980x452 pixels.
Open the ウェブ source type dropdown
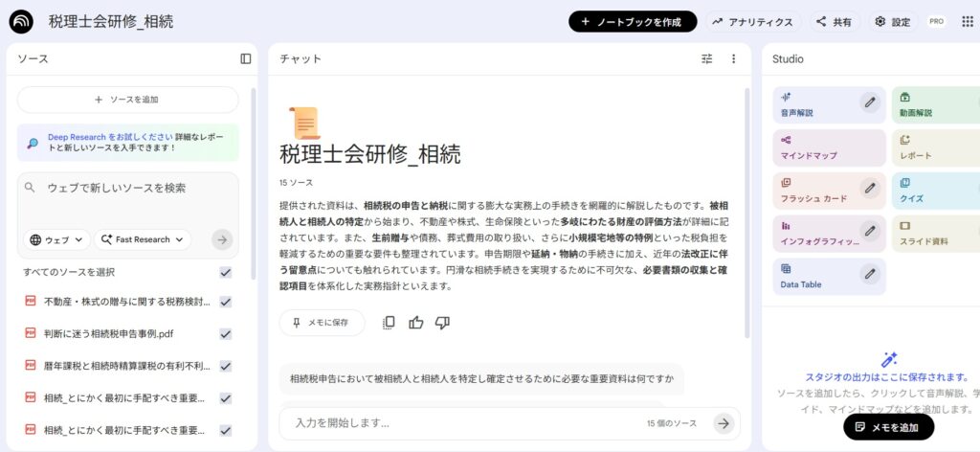coord(56,239)
